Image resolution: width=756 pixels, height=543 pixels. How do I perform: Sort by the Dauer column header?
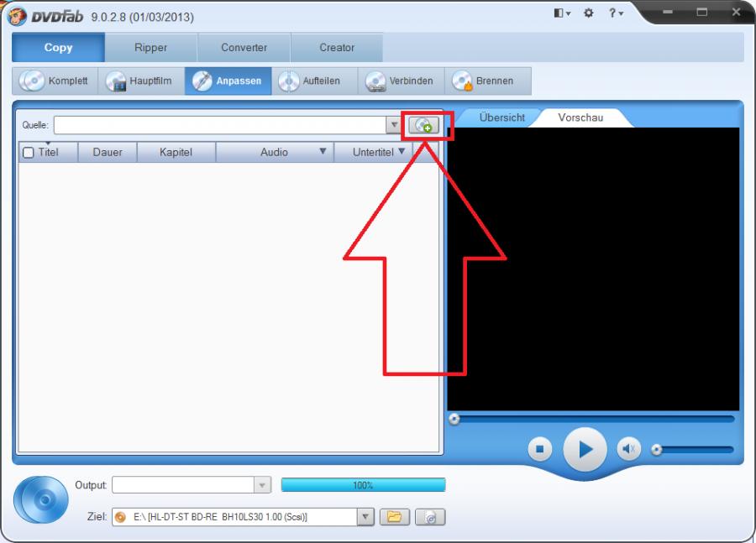(x=108, y=152)
